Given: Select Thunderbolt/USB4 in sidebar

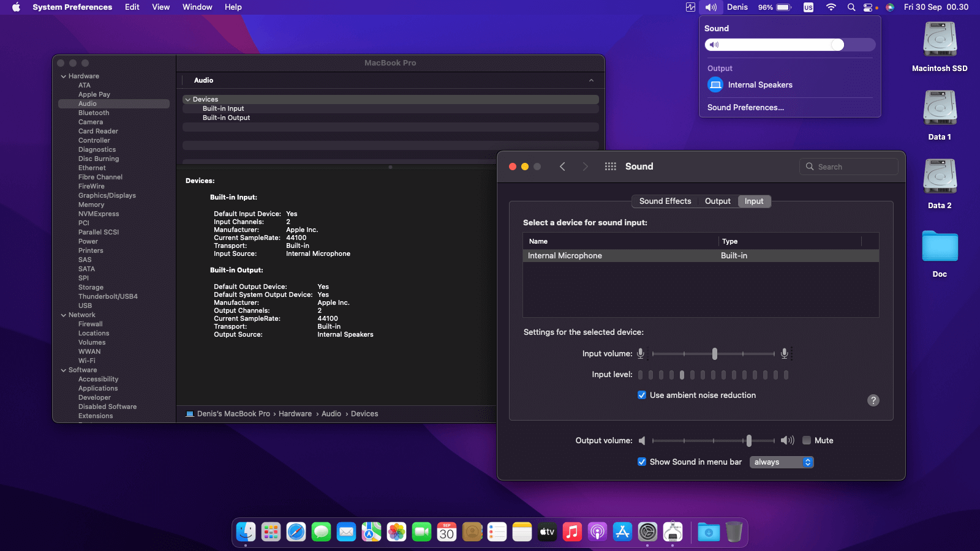Looking at the screenshot, I should tap(108, 297).
